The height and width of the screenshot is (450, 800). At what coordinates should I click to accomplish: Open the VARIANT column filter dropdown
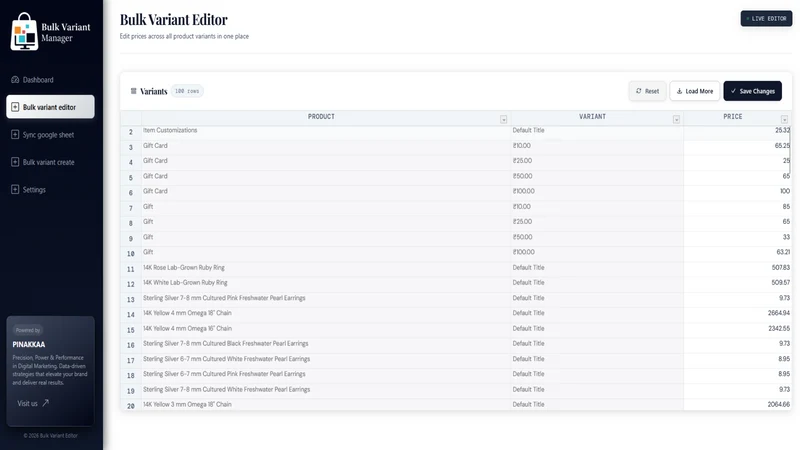pos(676,119)
